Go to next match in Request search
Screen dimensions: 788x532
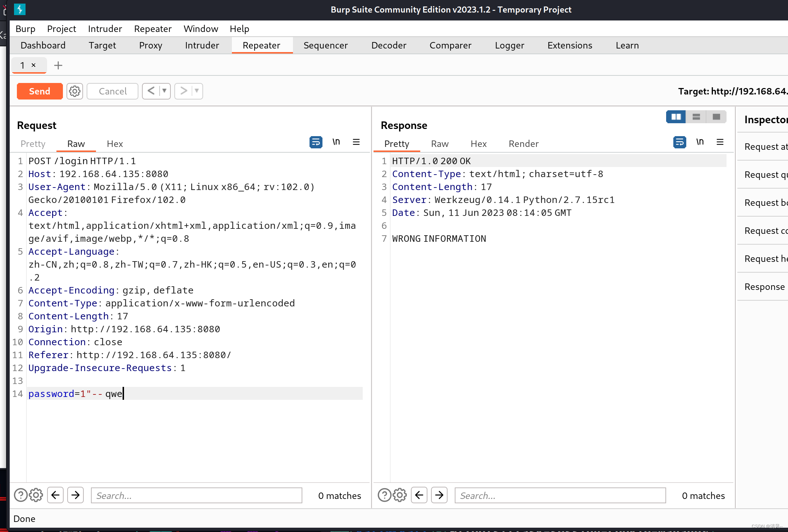click(75, 495)
